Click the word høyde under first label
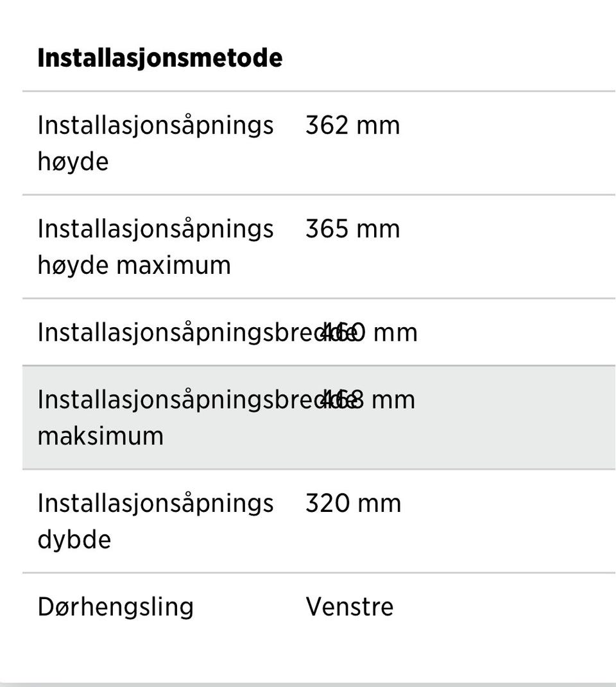Image resolution: width=616 pixels, height=687 pixels. coord(73,162)
